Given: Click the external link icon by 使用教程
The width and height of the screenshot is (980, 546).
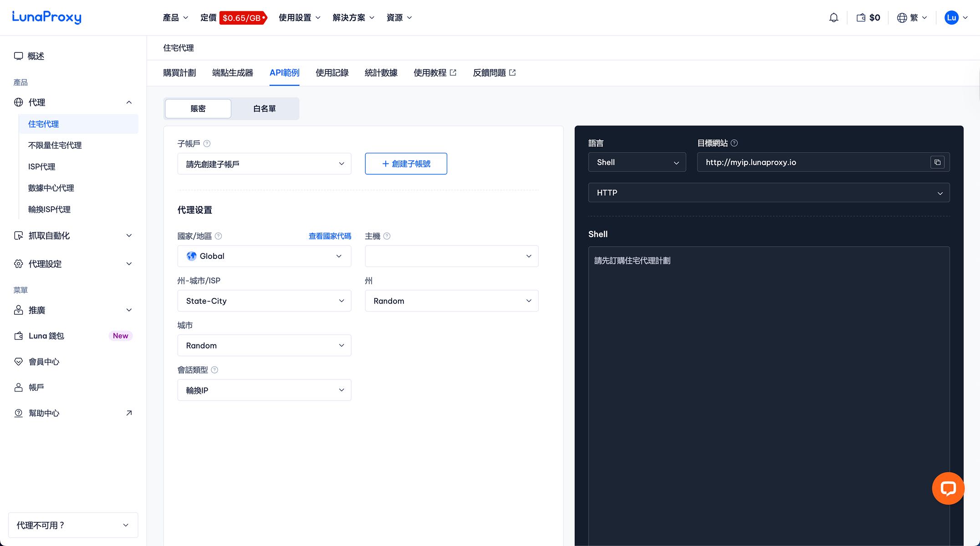Looking at the screenshot, I should click(x=453, y=73).
